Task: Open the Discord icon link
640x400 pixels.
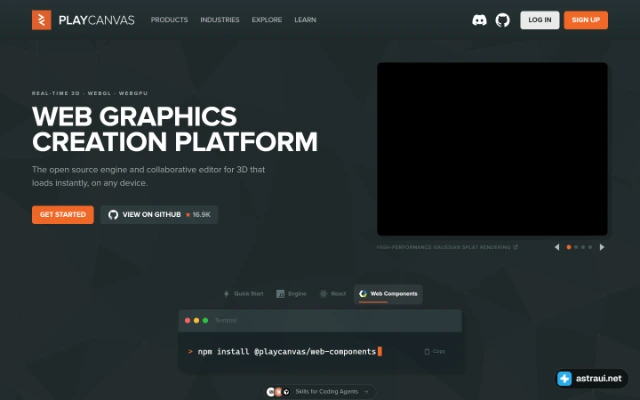Action: 479,20
